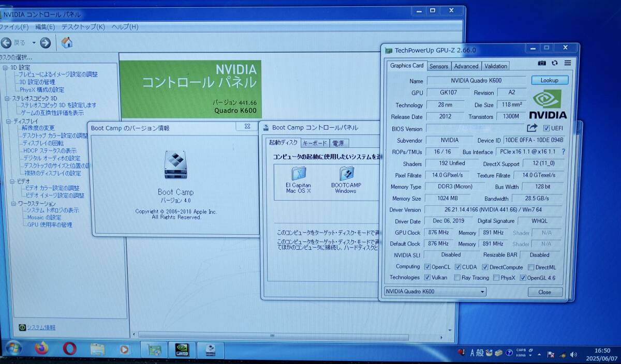The width and height of the screenshot is (621, 364).
Task: Toggle the PhysX checkbox
Action: [496, 278]
